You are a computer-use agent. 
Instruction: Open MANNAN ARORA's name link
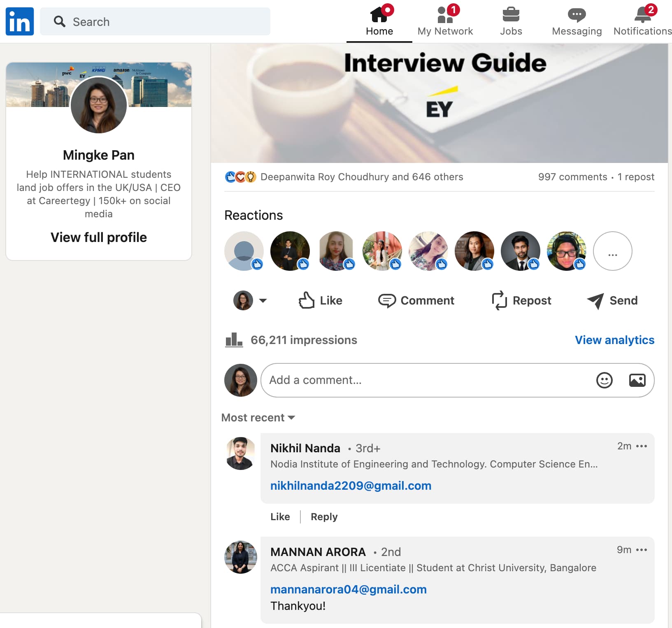pos(318,552)
